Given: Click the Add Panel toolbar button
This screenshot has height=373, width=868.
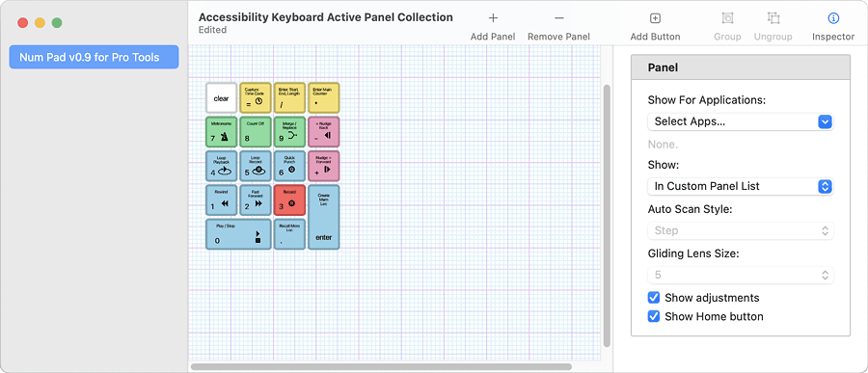Looking at the screenshot, I should 493,27.
